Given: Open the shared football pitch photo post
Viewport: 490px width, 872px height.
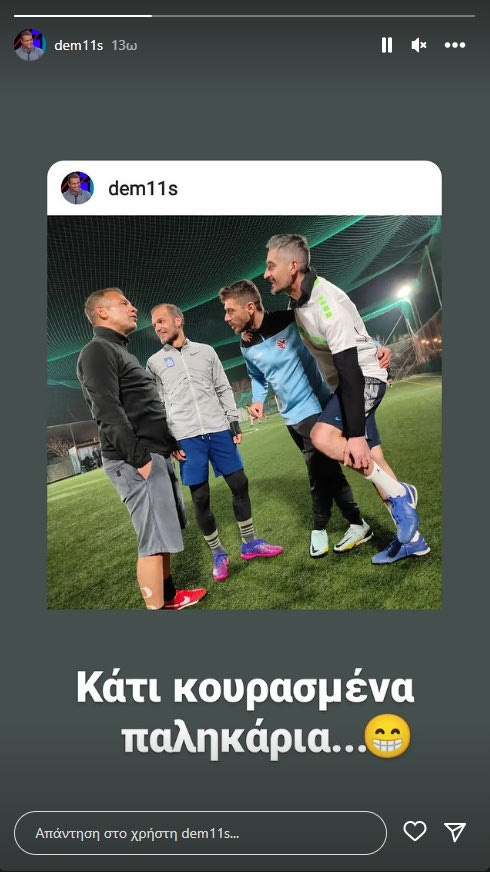Looking at the screenshot, I should pyautogui.click(x=244, y=412).
